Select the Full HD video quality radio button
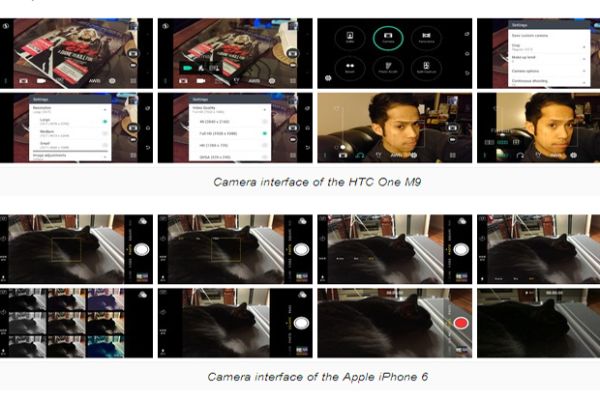Image resolution: width=600 pixels, height=399 pixels. (264, 134)
